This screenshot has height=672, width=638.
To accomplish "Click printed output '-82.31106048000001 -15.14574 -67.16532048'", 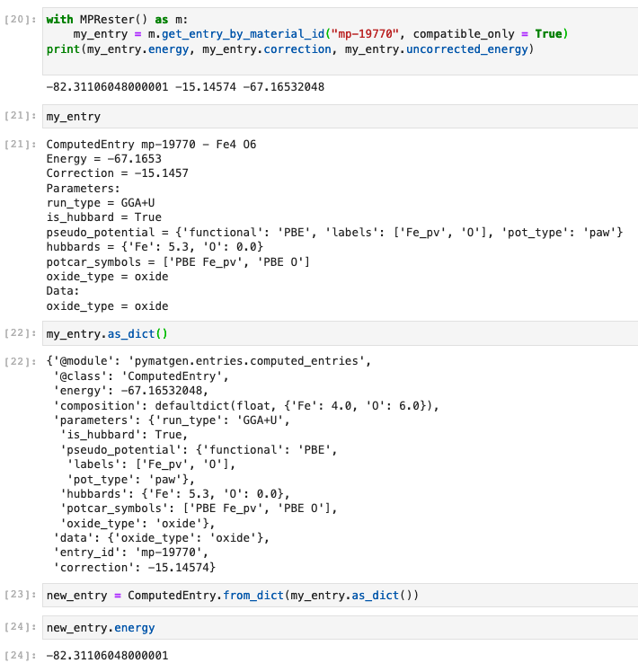I will (x=185, y=87).
